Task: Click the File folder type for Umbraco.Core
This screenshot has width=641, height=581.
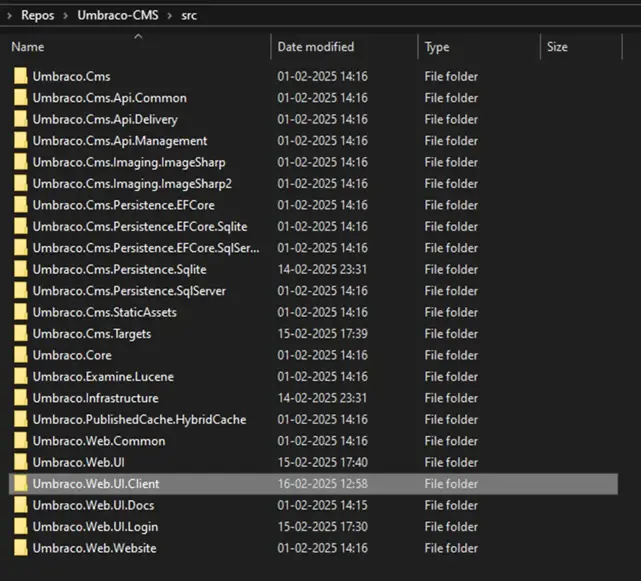Action: (x=451, y=355)
